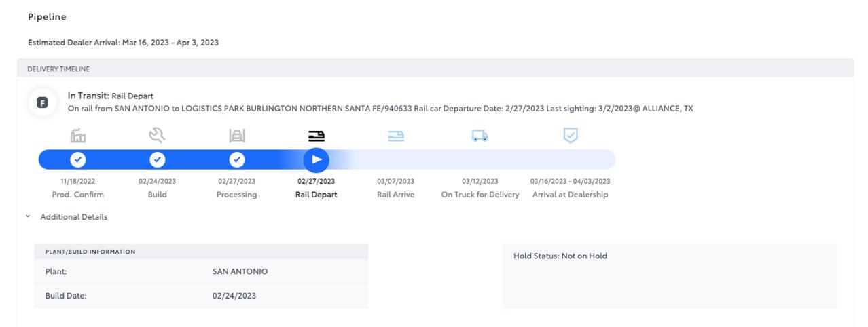Click the black train Rail Depart icon
This screenshot has height=327, width=868.
(316, 136)
